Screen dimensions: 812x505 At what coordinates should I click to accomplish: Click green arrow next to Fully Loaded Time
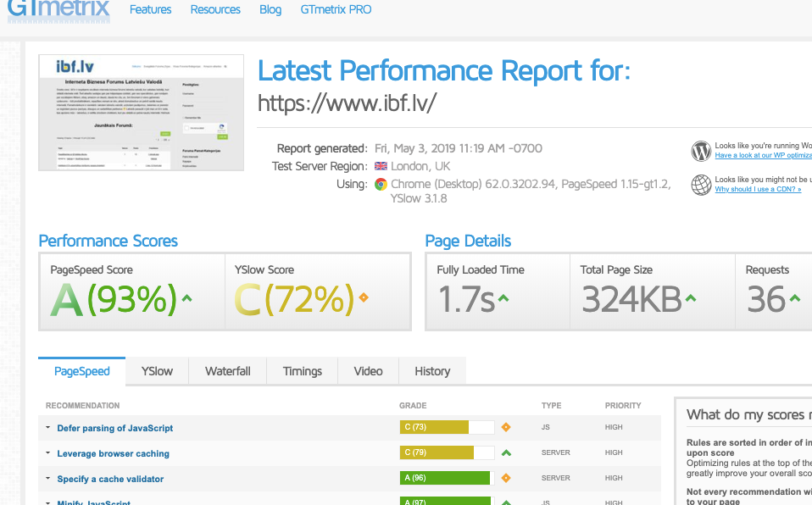click(x=503, y=298)
